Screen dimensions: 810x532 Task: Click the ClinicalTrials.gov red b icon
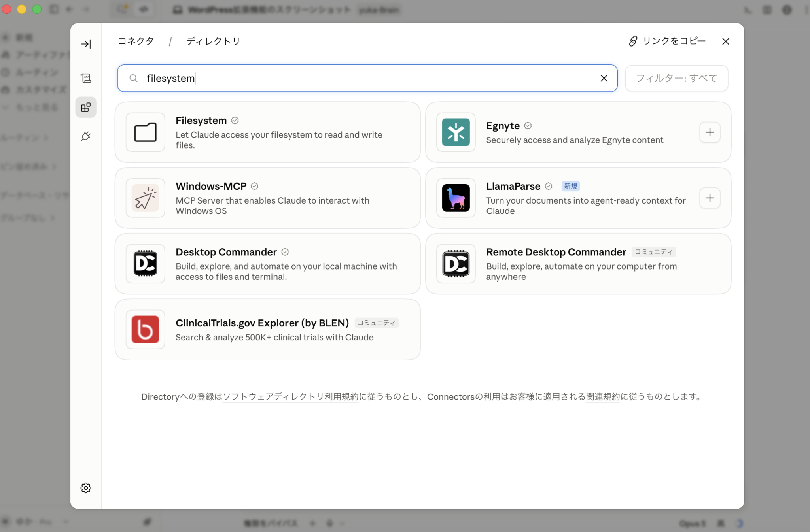pos(145,329)
